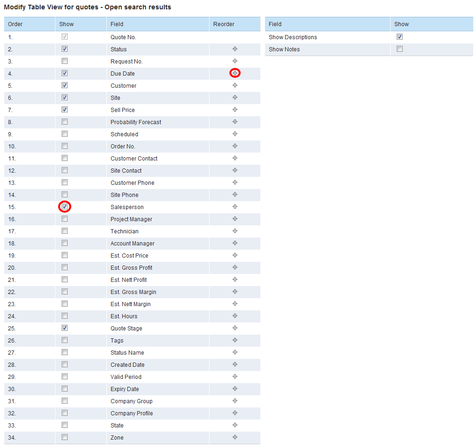Click the reorder icon for Zone
Image resolution: width=476 pixels, height=448 pixels.
pyautogui.click(x=235, y=437)
